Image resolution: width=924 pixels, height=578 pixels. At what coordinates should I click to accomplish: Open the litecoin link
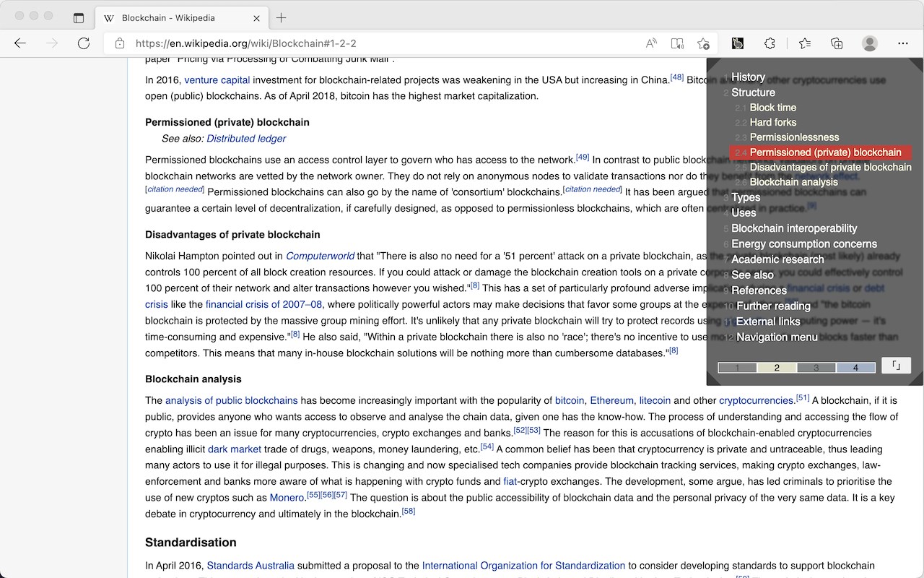(655, 400)
